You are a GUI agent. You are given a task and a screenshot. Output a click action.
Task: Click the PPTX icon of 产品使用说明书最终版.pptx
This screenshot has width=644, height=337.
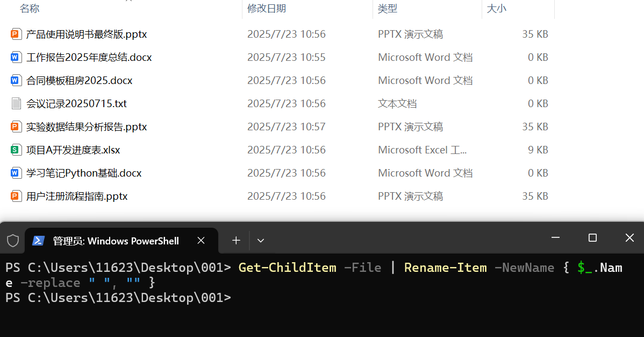16,34
